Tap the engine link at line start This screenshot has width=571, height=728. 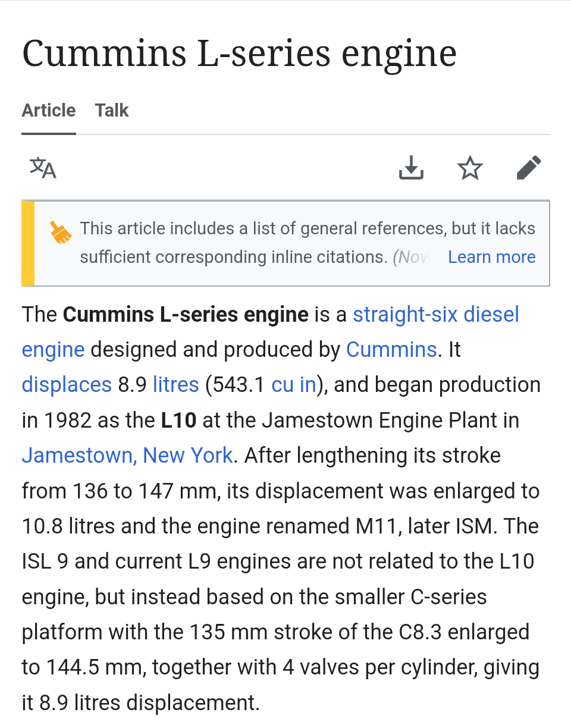[x=54, y=350]
